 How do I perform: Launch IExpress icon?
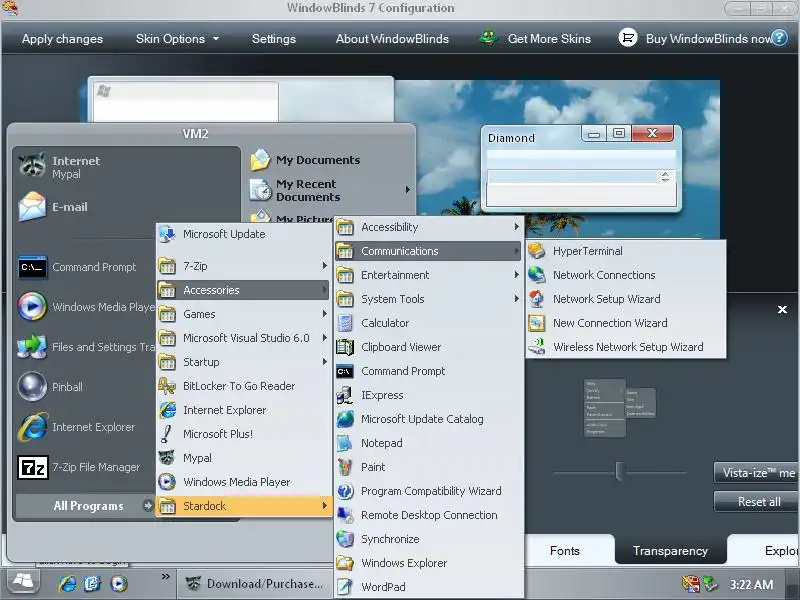(345, 395)
